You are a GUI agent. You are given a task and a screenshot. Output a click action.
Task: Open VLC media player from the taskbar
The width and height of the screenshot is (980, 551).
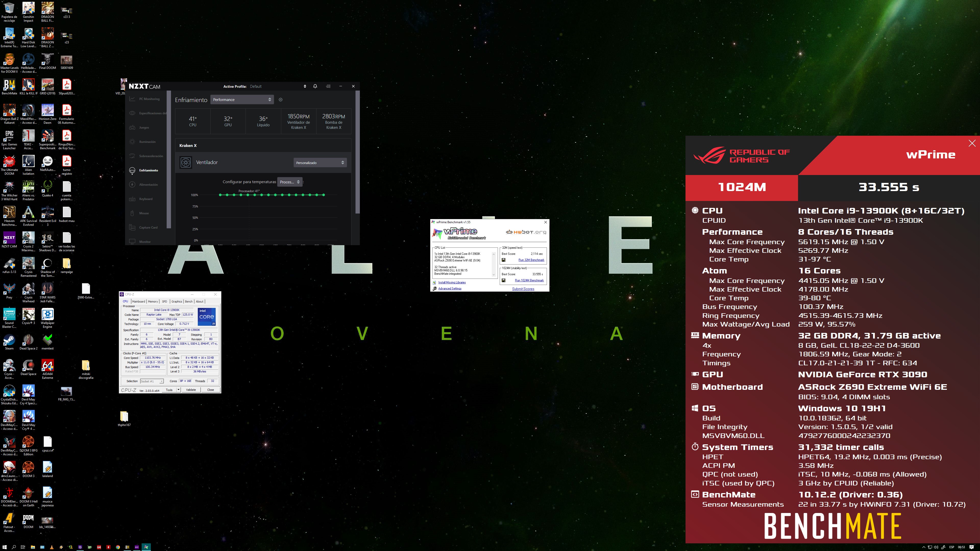click(51, 547)
